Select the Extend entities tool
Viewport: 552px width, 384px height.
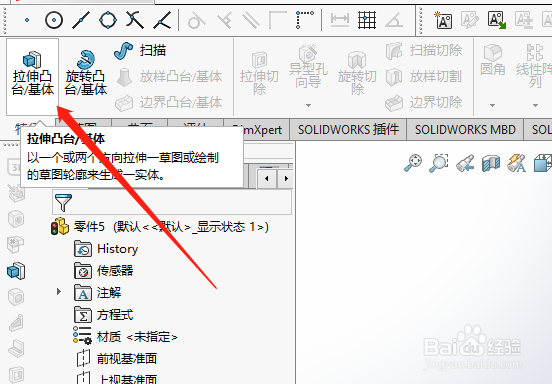click(162, 20)
